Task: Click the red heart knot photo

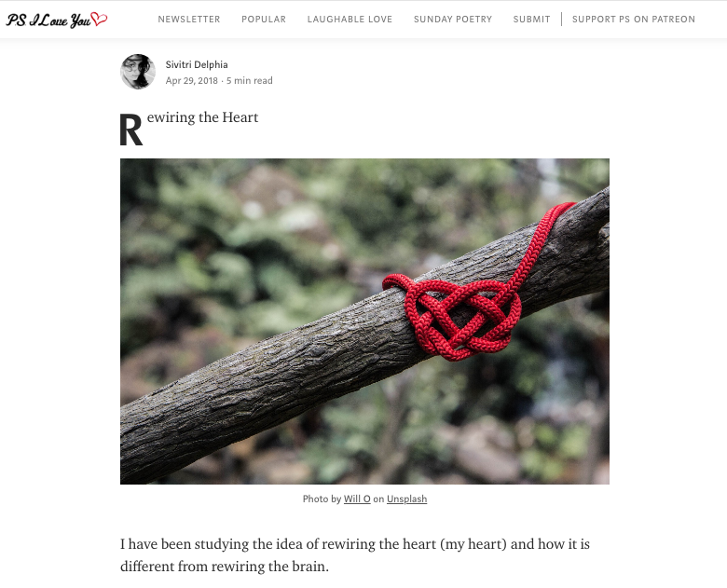Action: tap(364, 321)
